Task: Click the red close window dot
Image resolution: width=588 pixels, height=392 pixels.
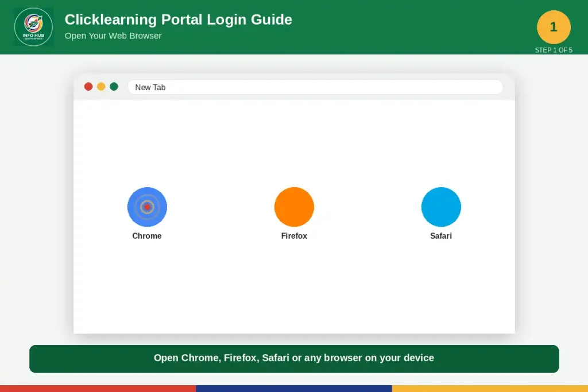Action: 88,87
